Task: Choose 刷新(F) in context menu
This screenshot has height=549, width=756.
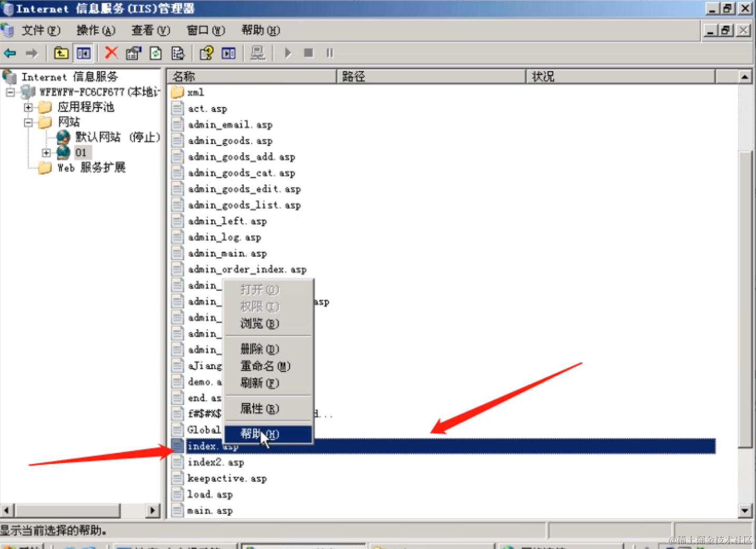Action: 268,383
